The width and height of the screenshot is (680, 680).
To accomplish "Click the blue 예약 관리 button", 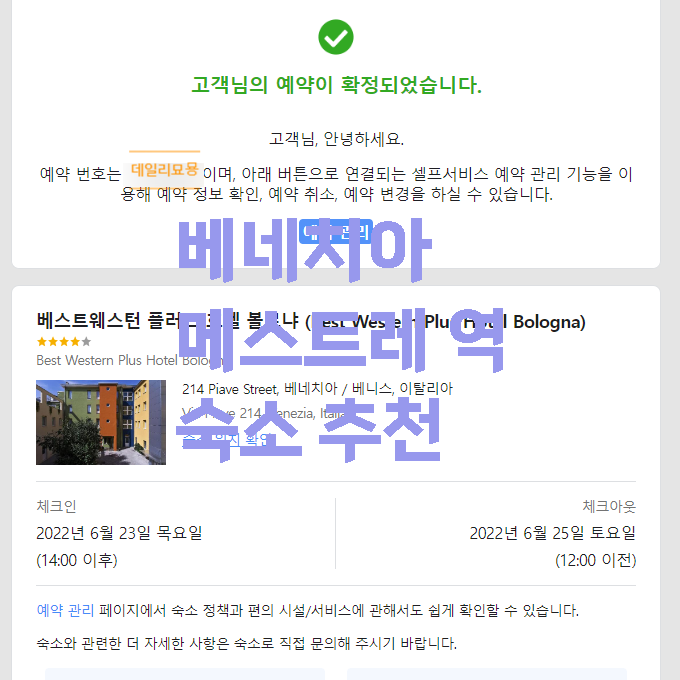I will (336, 232).
